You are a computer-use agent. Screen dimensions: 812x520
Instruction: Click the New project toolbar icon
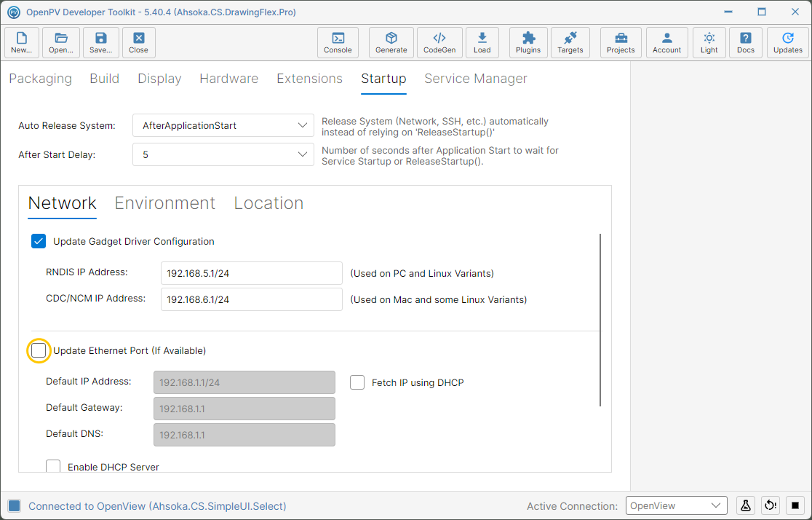point(22,42)
